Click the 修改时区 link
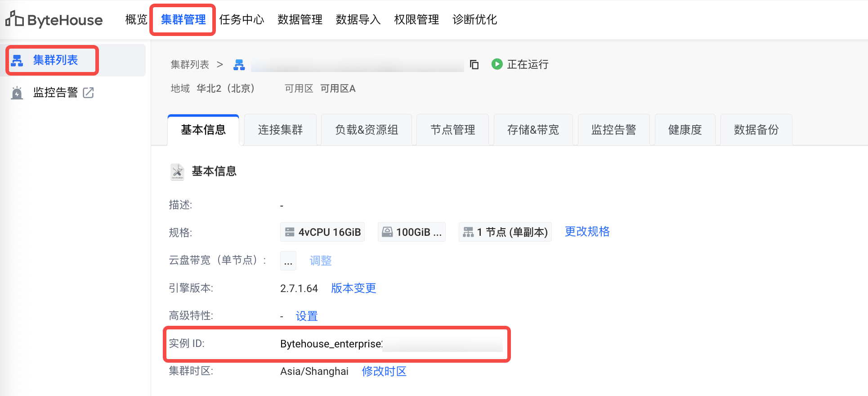The width and height of the screenshot is (868, 396). [384, 371]
